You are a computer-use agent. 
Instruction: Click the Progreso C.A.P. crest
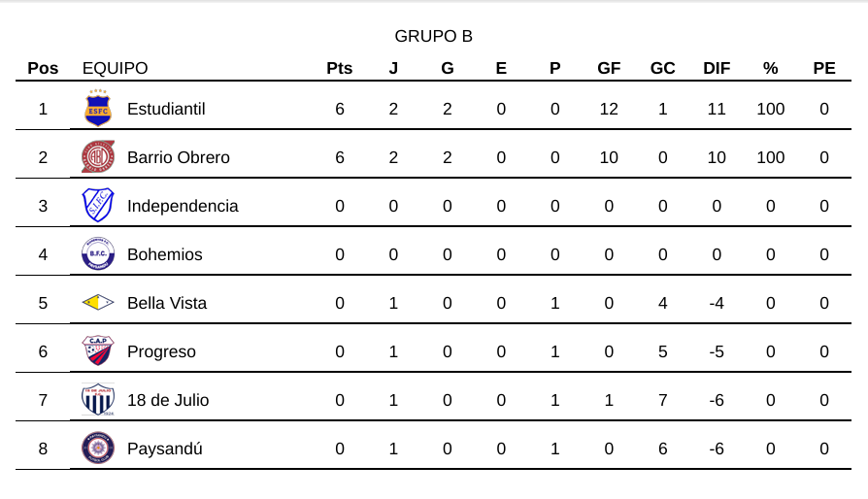coord(98,350)
